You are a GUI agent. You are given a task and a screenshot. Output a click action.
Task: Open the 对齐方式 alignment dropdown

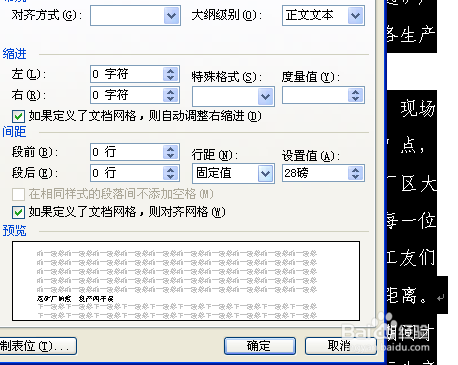pos(171,16)
